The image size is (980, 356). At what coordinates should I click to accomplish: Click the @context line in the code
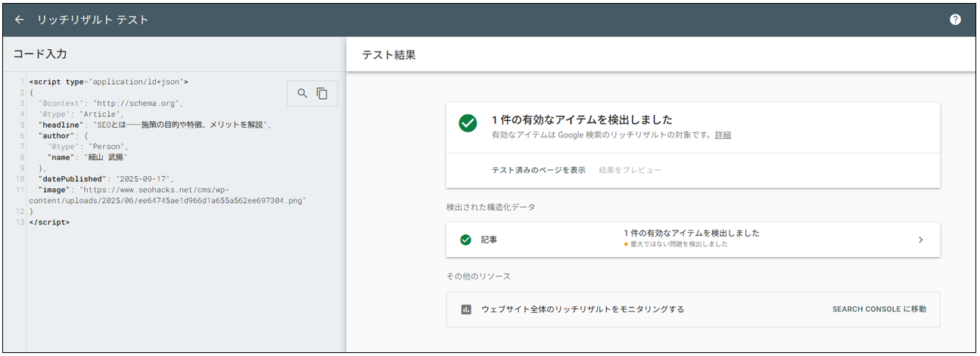[x=111, y=103]
